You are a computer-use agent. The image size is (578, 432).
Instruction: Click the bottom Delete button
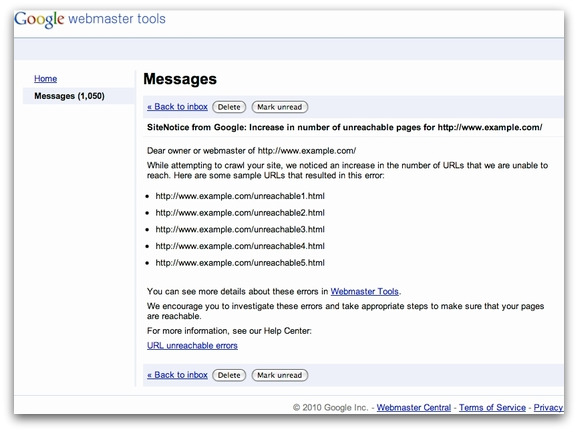(x=229, y=375)
